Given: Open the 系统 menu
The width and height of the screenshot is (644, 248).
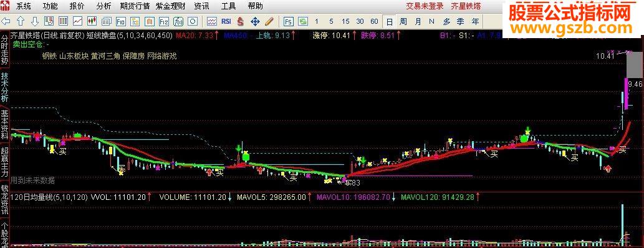Looking at the screenshot, I should point(24,6).
